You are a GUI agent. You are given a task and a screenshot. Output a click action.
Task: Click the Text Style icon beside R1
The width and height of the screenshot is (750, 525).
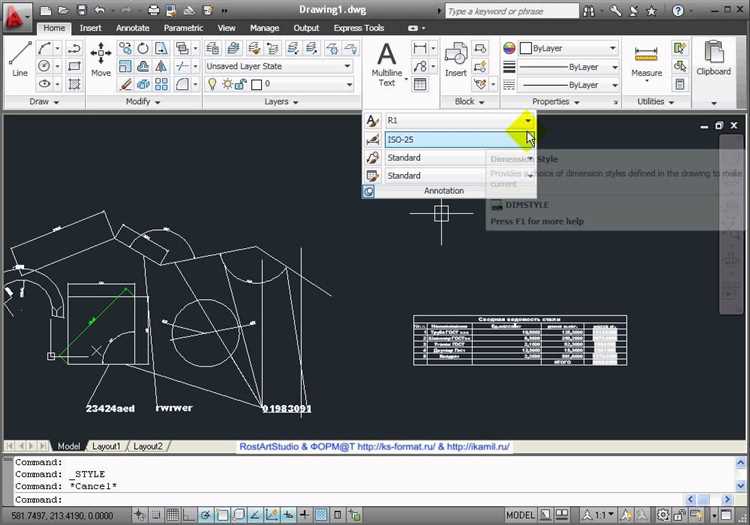point(373,120)
